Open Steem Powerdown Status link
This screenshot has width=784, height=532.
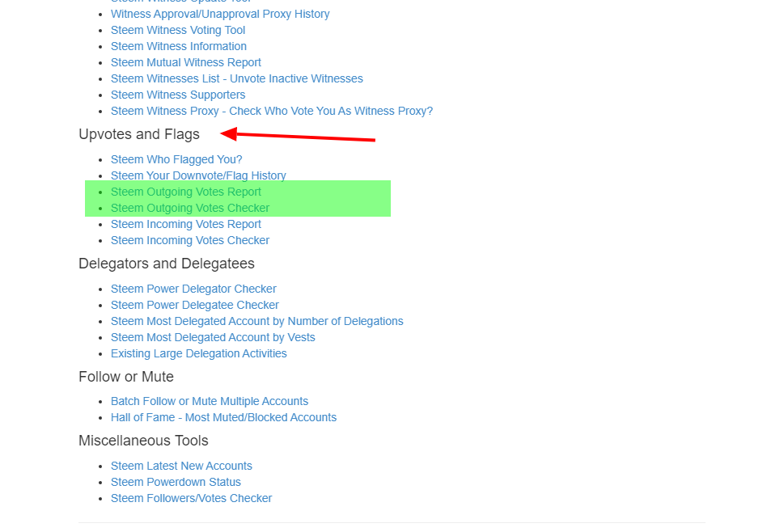click(x=176, y=482)
